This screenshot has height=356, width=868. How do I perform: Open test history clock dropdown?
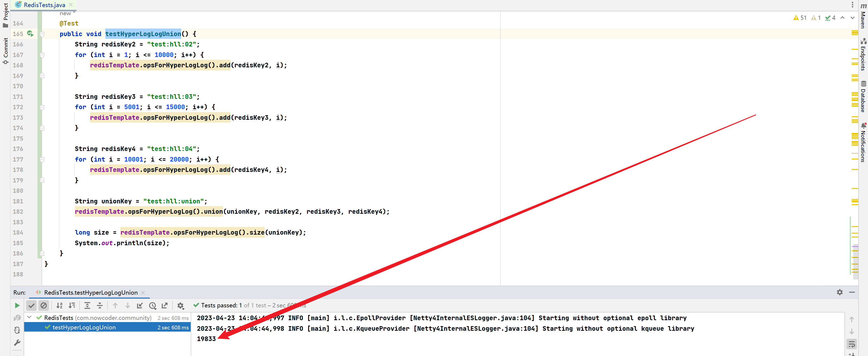click(153, 305)
